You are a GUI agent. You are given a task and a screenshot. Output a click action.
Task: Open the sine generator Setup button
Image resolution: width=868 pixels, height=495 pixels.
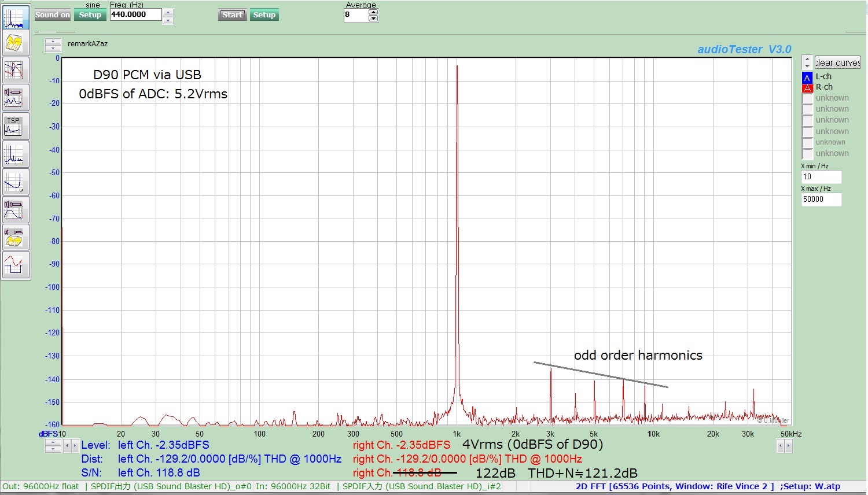tap(90, 15)
